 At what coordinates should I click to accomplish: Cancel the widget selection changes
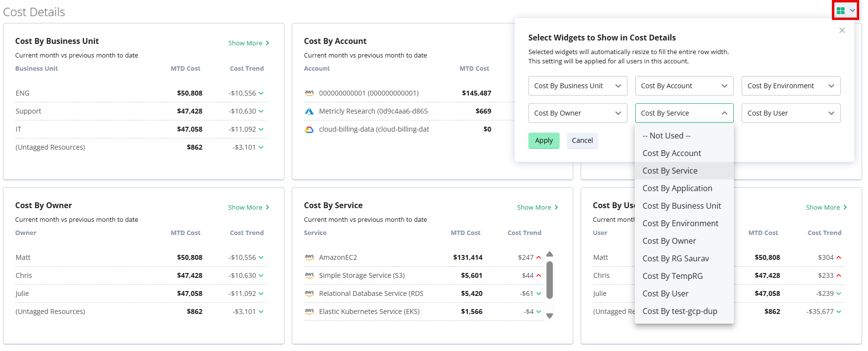[582, 140]
